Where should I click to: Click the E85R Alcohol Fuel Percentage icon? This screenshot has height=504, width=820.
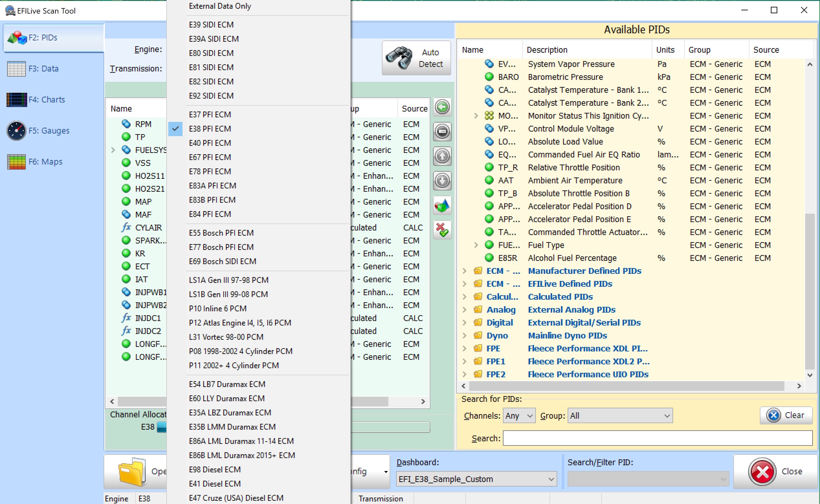(x=489, y=258)
